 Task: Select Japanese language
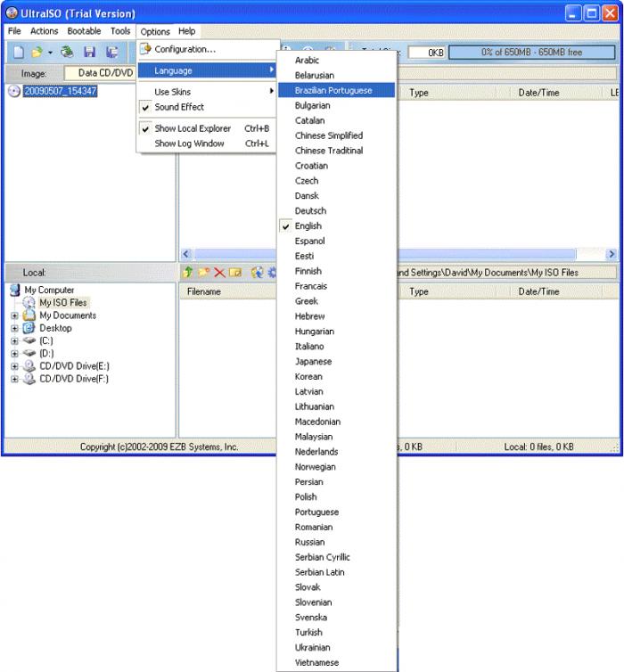(x=336, y=361)
